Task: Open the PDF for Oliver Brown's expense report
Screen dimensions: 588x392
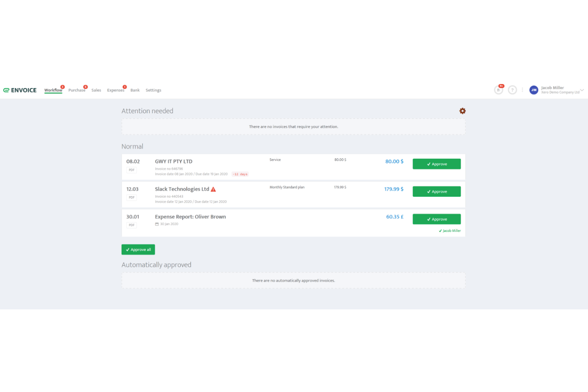Action: coord(131,225)
